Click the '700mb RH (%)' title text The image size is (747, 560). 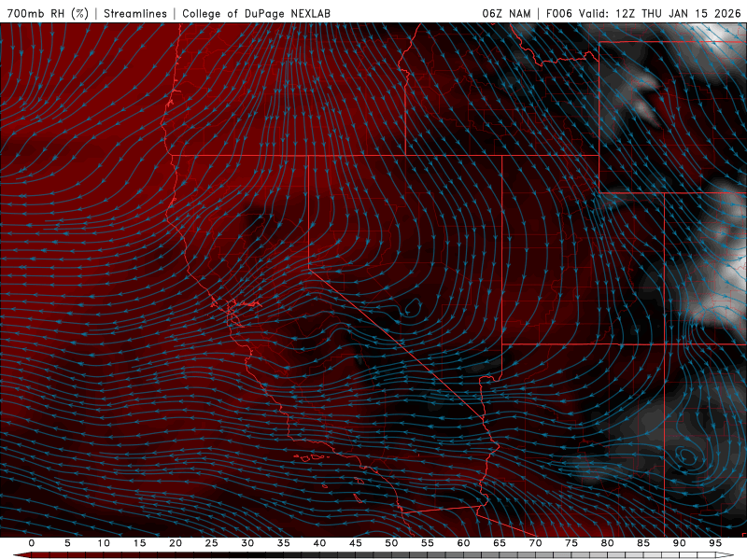click(x=48, y=13)
